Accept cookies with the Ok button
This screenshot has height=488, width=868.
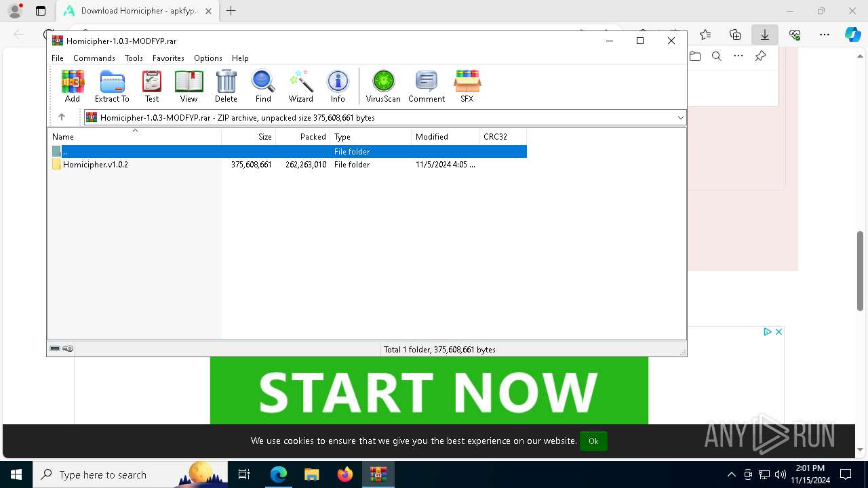(593, 441)
